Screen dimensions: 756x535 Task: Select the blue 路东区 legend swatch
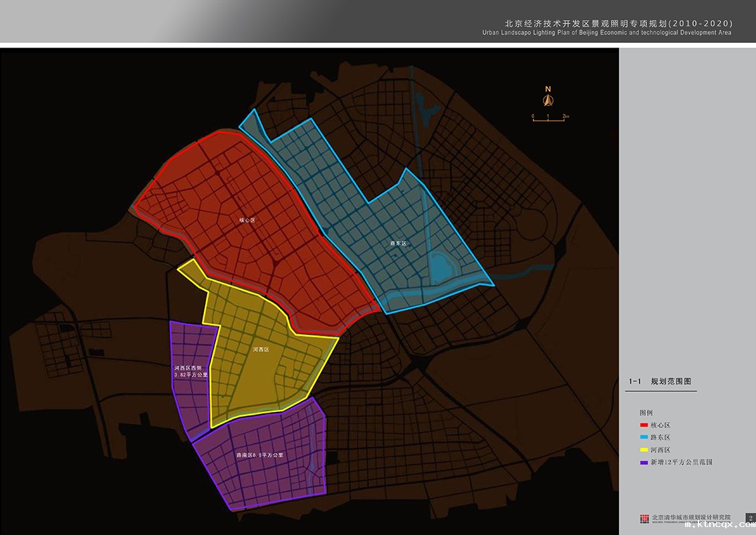click(644, 437)
